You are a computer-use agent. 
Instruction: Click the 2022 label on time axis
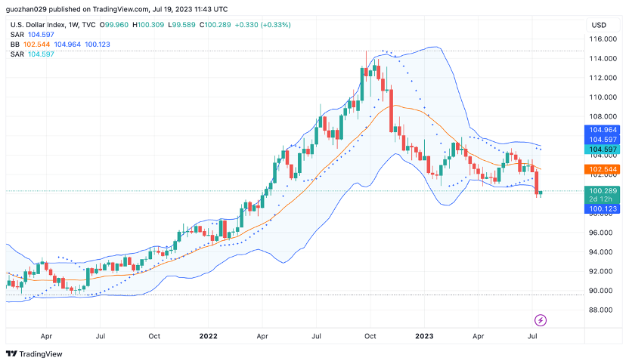pyautogui.click(x=208, y=336)
